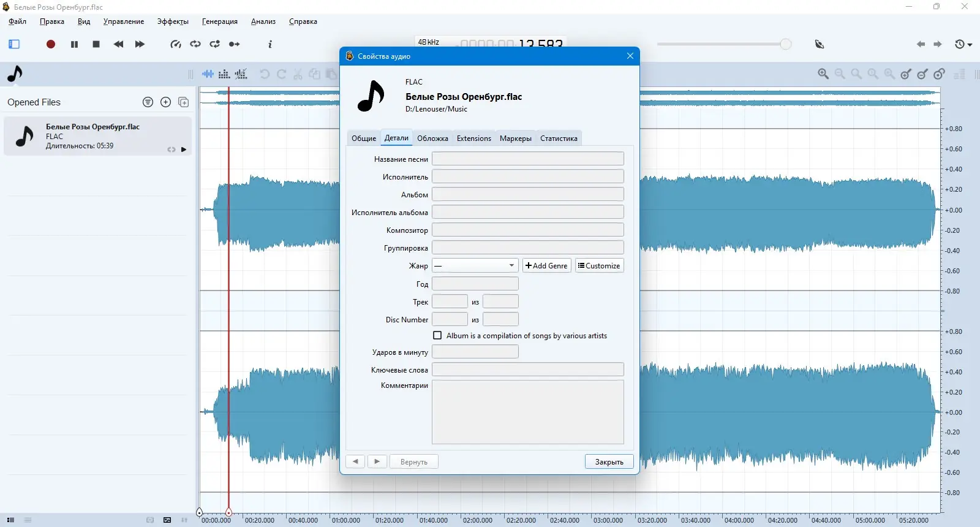The height and width of the screenshot is (527, 980).
Task: Click the Закрыть button
Action: [x=609, y=461]
